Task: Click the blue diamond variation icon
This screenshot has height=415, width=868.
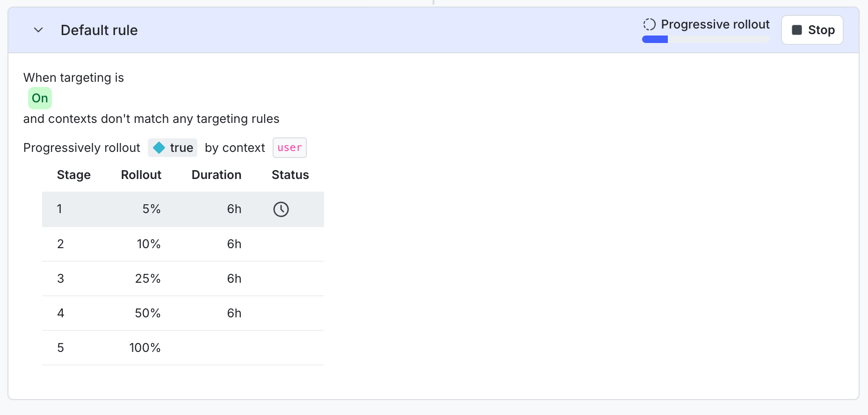Action: [159, 148]
